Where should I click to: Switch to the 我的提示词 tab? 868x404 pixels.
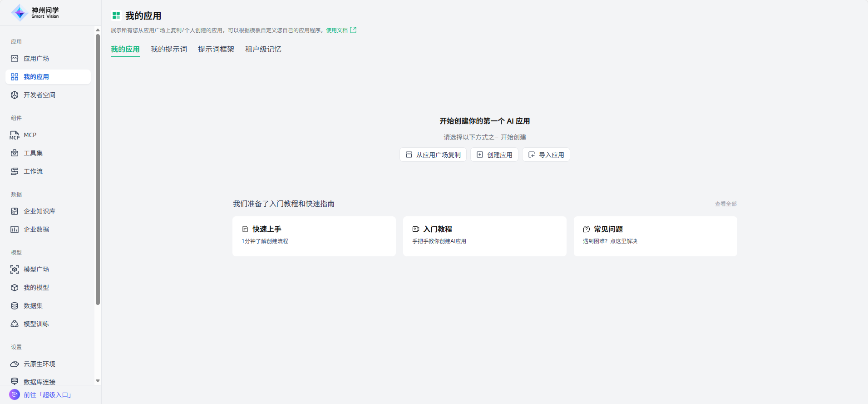click(169, 49)
